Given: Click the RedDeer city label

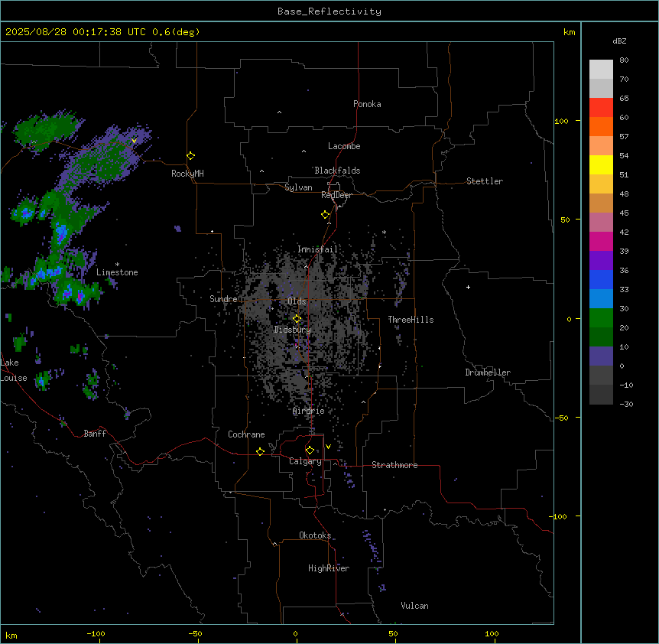Looking at the screenshot, I should 336,195.
